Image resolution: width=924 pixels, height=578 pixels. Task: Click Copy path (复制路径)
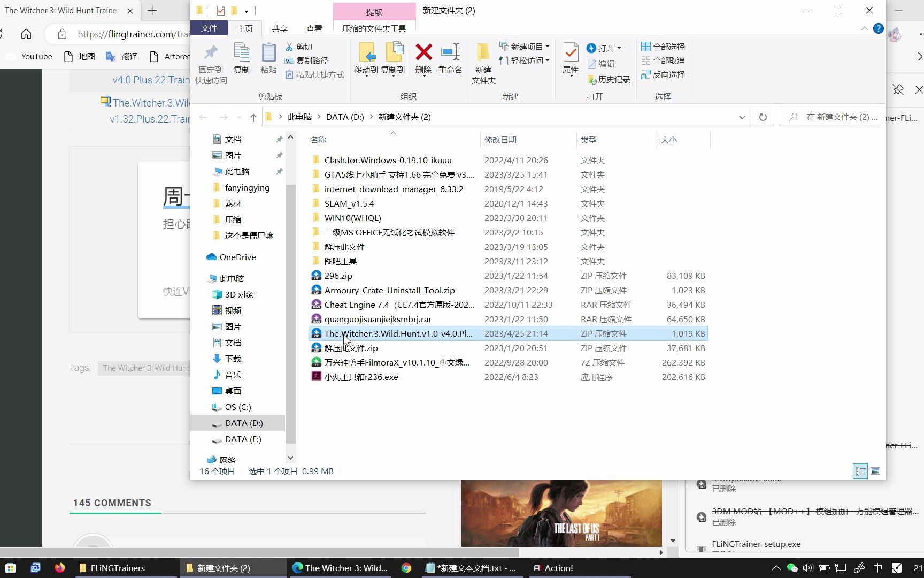coord(306,61)
